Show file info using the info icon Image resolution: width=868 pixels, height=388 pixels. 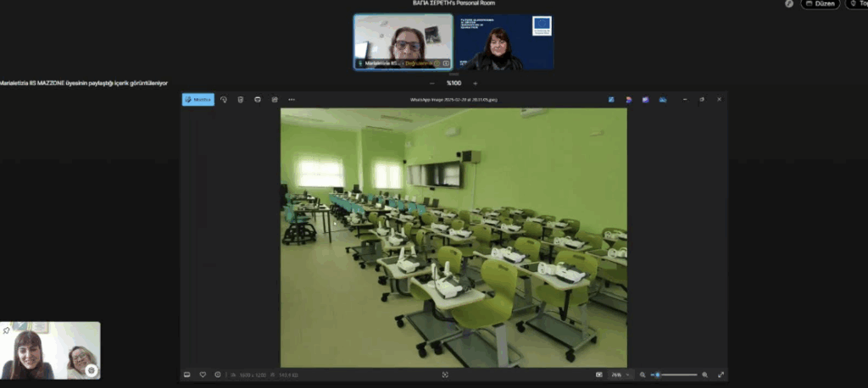tap(218, 374)
